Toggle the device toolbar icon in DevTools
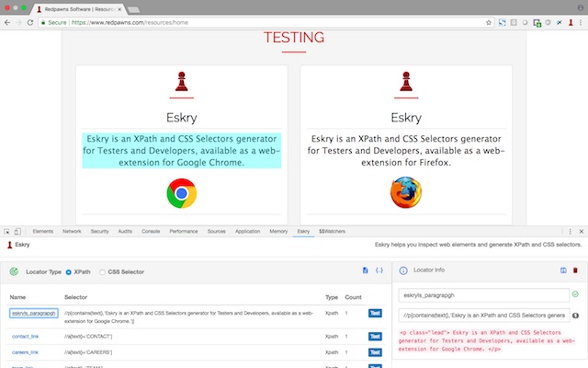Viewport: 588px width, 368px height. tap(17, 232)
